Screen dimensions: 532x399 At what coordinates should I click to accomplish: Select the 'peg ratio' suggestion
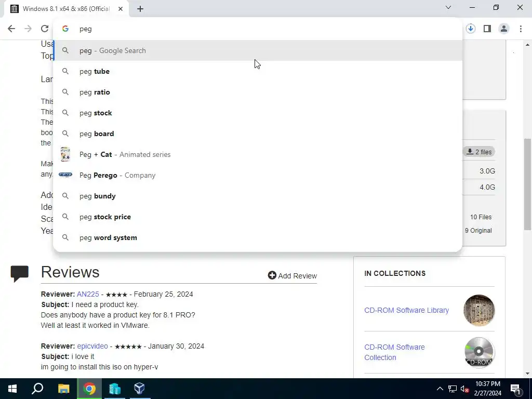coord(258,92)
